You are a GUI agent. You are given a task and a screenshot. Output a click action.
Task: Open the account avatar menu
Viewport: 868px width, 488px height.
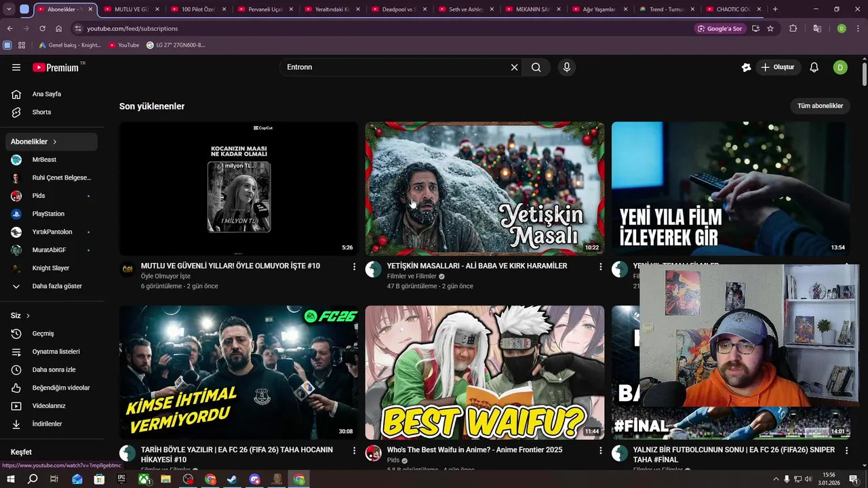click(840, 67)
